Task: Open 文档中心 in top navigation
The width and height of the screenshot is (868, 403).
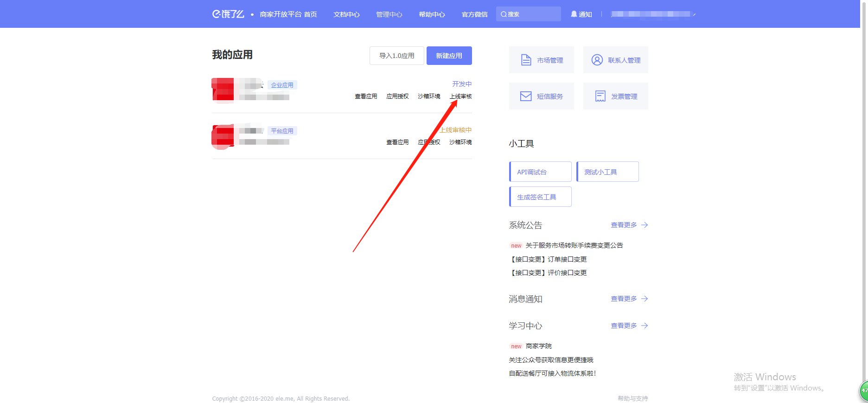Action: [346, 14]
